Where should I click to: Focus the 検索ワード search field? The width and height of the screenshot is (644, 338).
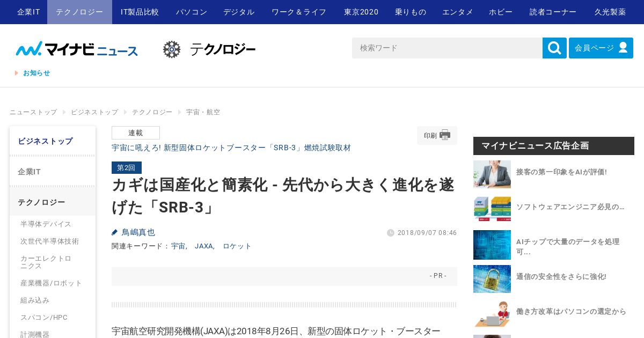click(447, 48)
